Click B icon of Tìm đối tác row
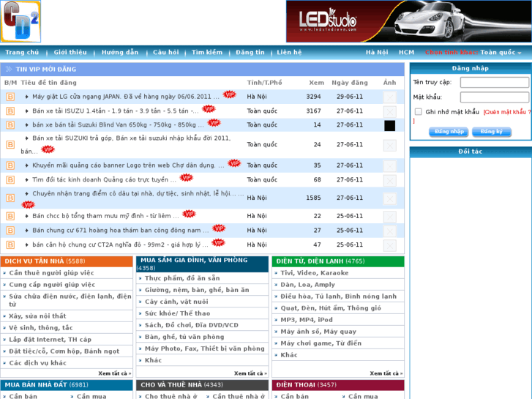 click(10, 179)
